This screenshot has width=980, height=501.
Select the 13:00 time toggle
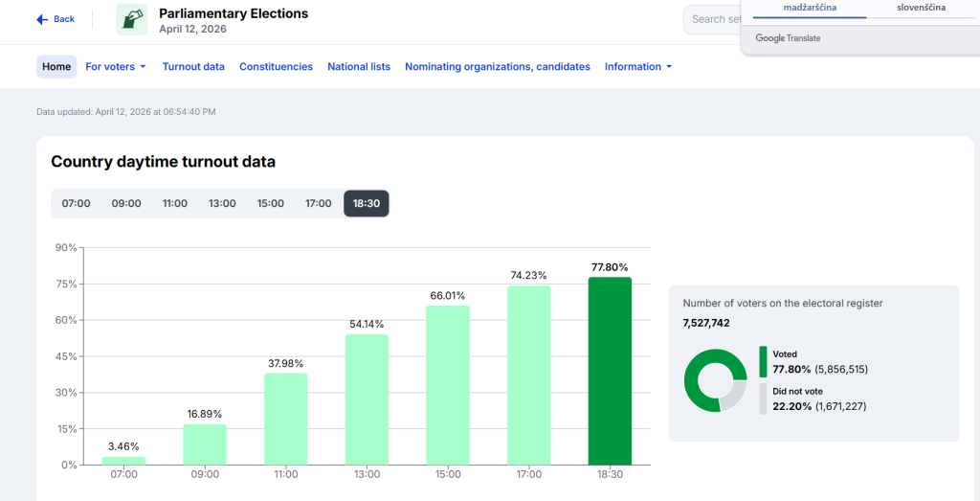coord(222,203)
